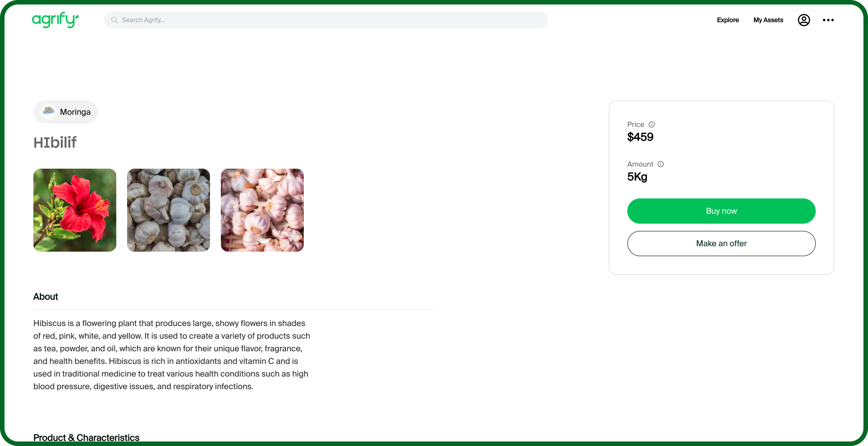Click the About section heading

pos(46,297)
